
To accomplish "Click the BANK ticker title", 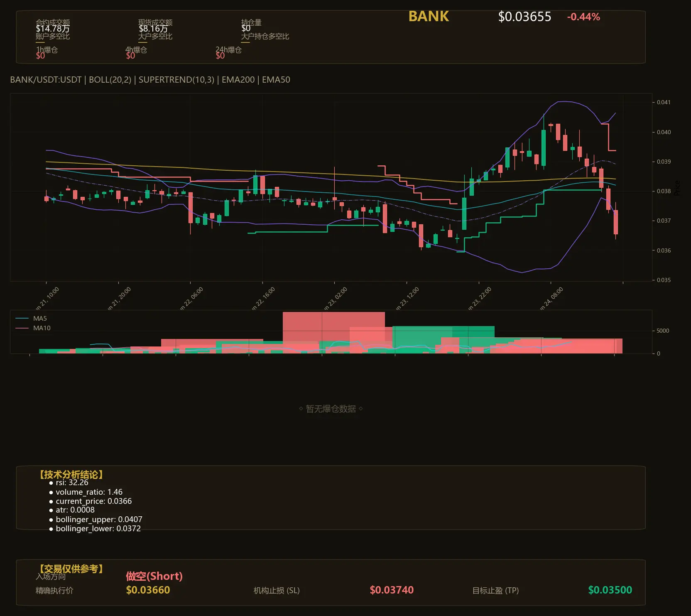I will point(429,16).
